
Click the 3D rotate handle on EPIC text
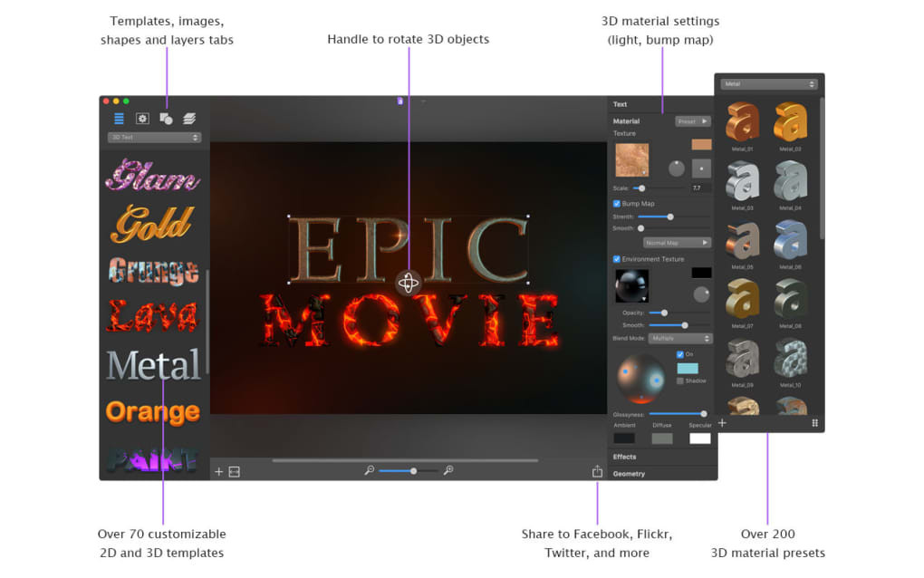click(x=408, y=283)
